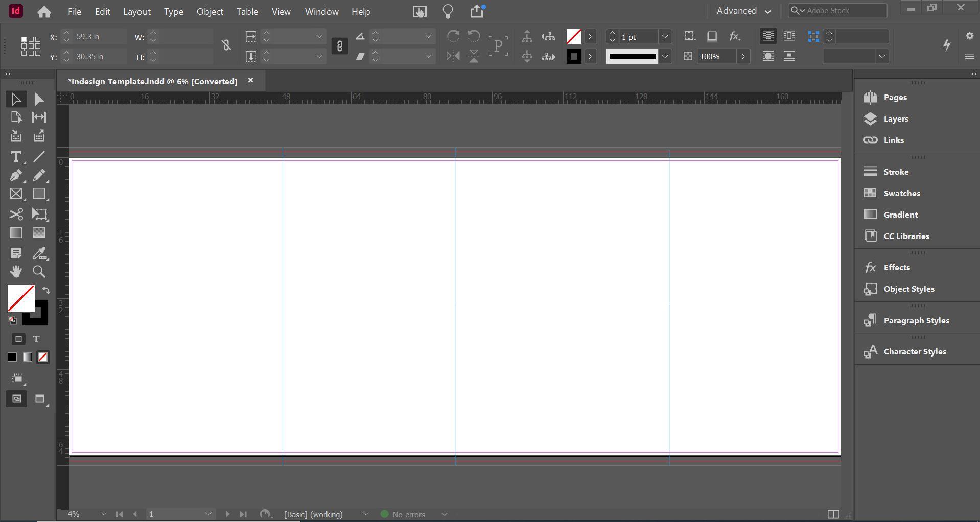Toggle formatting affects text button
This screenshot has height=522, width=980.
tap(36, 339)
